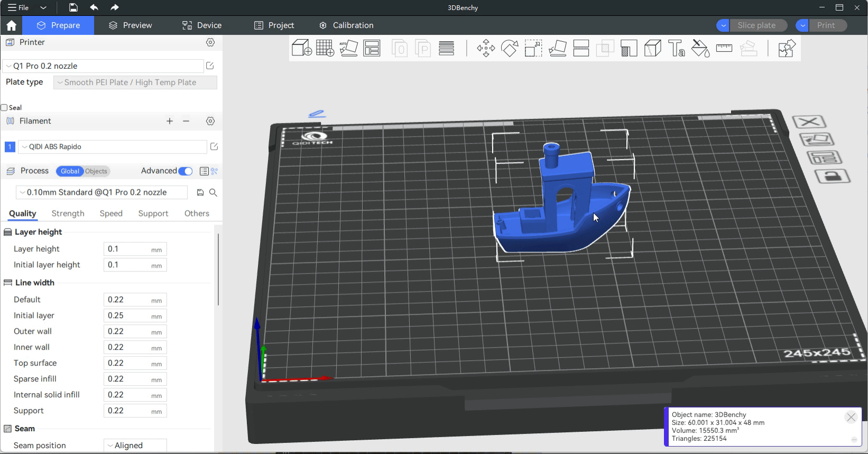This screenshot has width=868, height=454.
Task: Enable the Seal checkbox
Action: [x=4, y=107]
